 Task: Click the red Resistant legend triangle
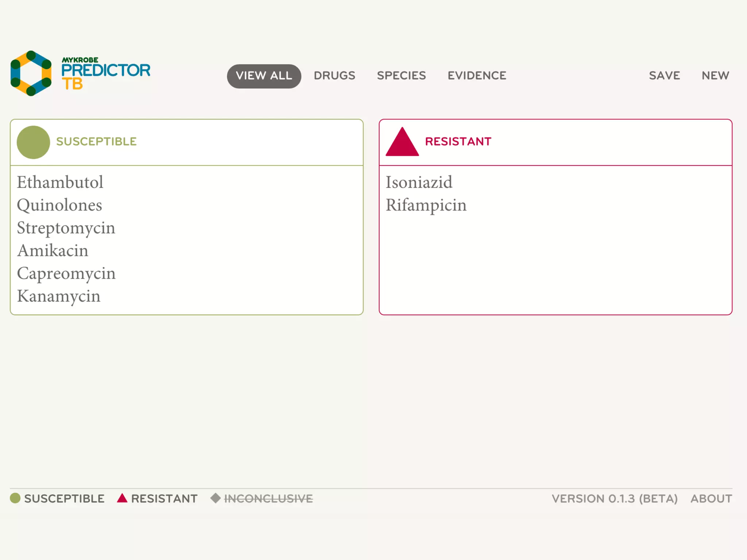click(x=122, y=498)
